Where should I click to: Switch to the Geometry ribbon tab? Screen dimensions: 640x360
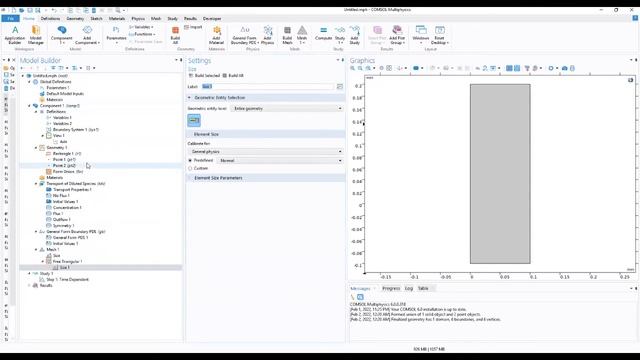coord(75,18)
